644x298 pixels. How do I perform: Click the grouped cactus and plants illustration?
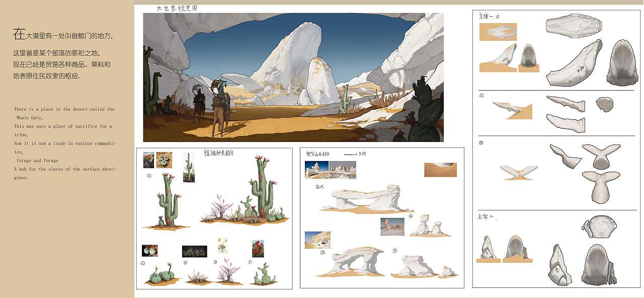246,191
